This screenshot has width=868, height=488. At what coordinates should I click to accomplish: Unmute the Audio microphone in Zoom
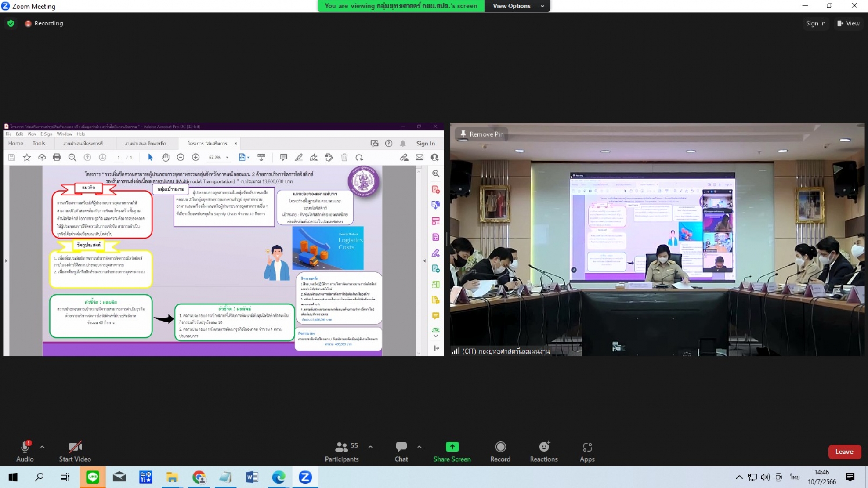25,451
